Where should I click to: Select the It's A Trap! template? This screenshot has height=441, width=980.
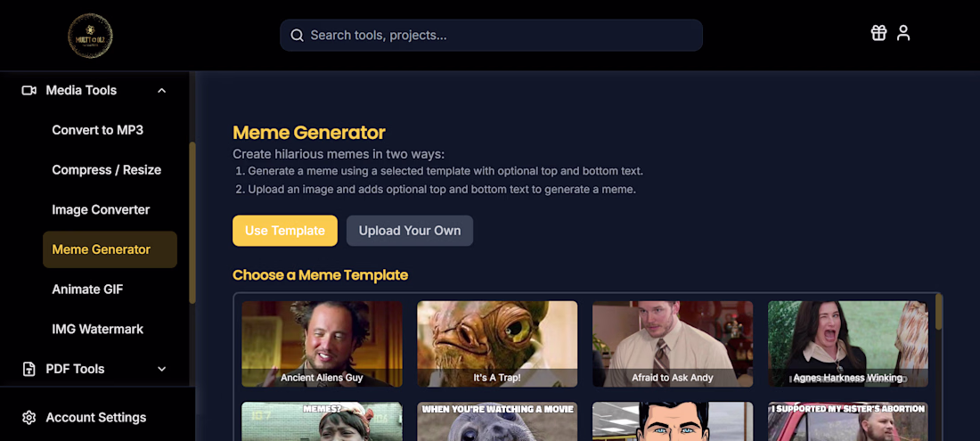point(497,344)
